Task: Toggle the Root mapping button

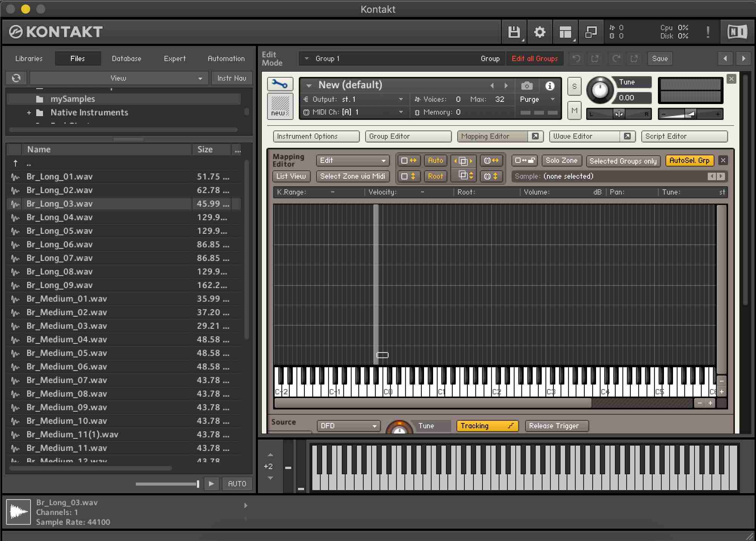Action: 435,176
